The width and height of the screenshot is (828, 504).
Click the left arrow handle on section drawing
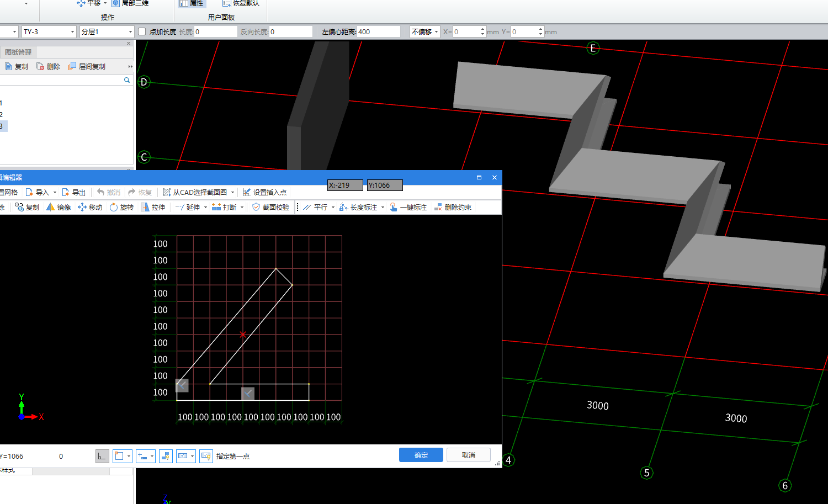pos(182,385)
